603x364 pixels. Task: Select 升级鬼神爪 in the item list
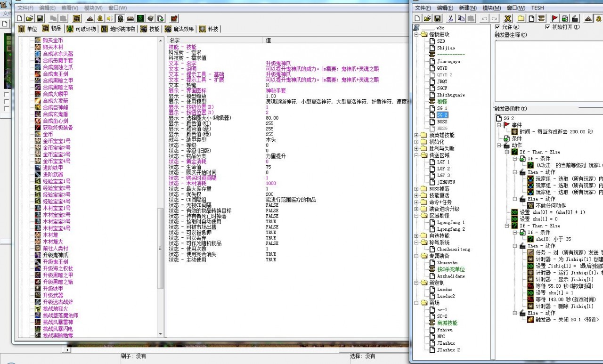point(56,255)
